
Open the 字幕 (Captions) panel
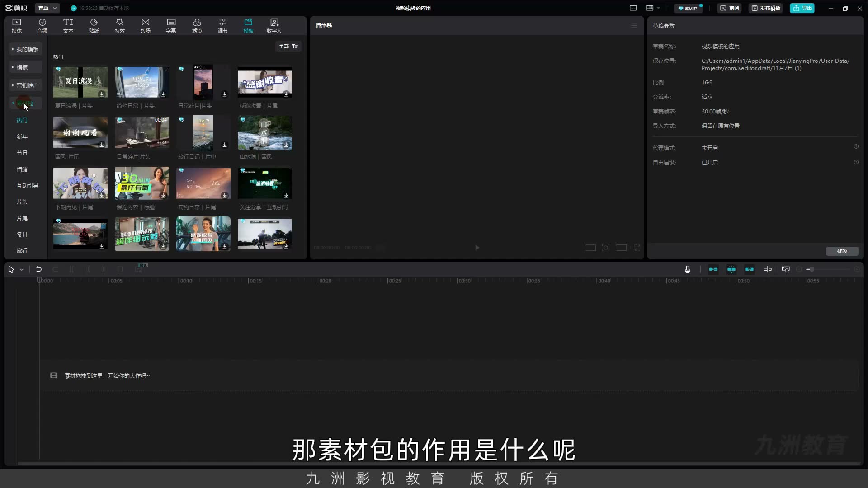coord(171,26)
